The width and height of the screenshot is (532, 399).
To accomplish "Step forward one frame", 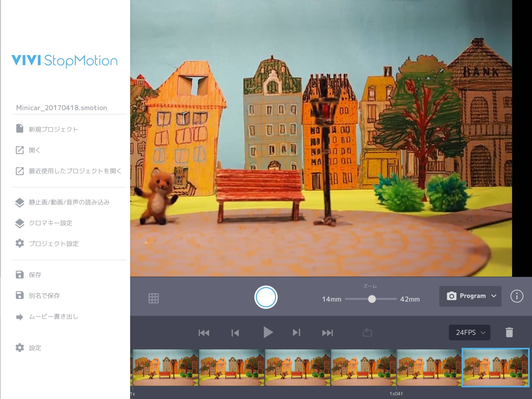I will coord(296,332).
